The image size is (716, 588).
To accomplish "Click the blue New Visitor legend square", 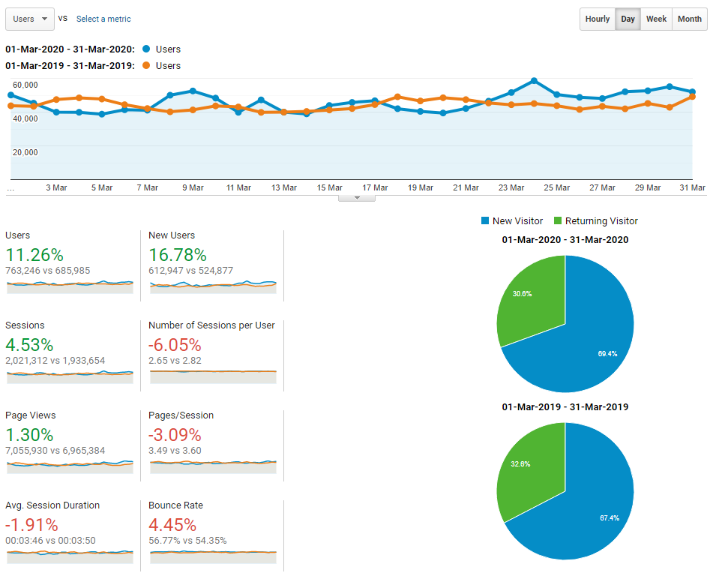I will tap(484, 221).
